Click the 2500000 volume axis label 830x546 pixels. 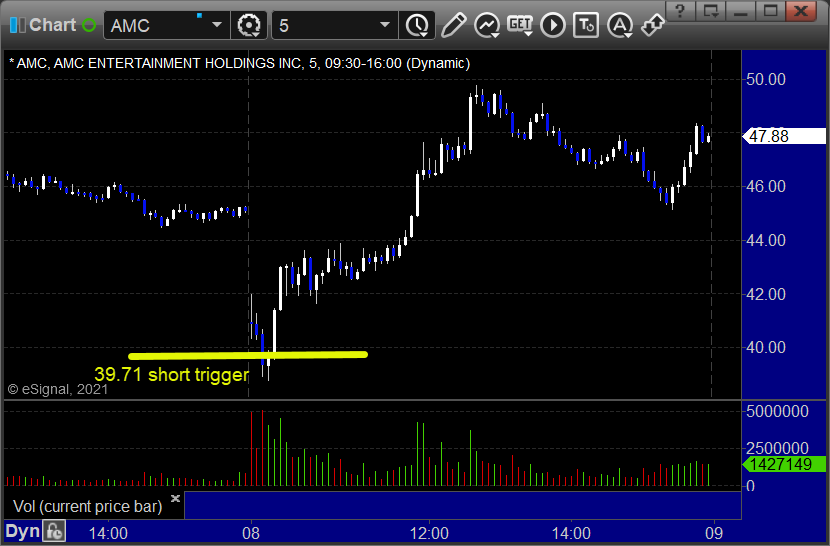tap(777, 448)
